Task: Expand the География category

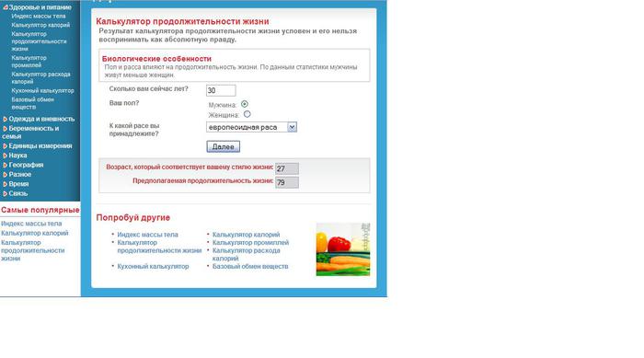Action: pyautogui.click(x=23, y=165)
